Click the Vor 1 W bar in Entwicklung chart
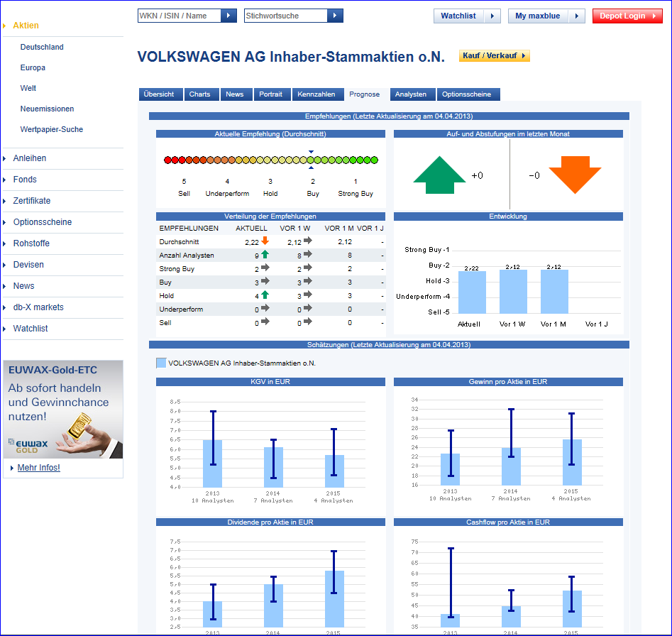This screenshot has height=636, width=672. (513, 292)
